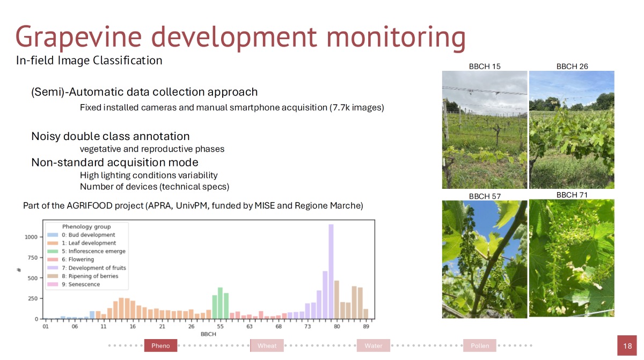The height and width of the screenshot is (360, 644).
Task: Click the purple Development of fruits swatch
Action: (x=53, y=268)
